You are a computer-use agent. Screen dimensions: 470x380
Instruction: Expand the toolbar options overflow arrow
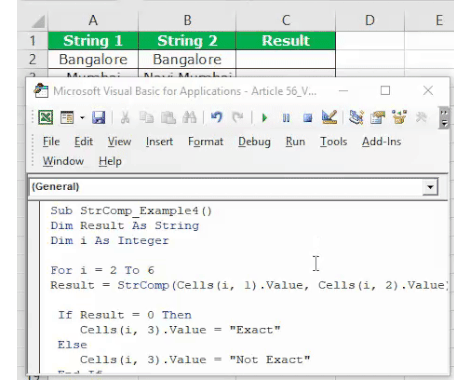(444, 118)
